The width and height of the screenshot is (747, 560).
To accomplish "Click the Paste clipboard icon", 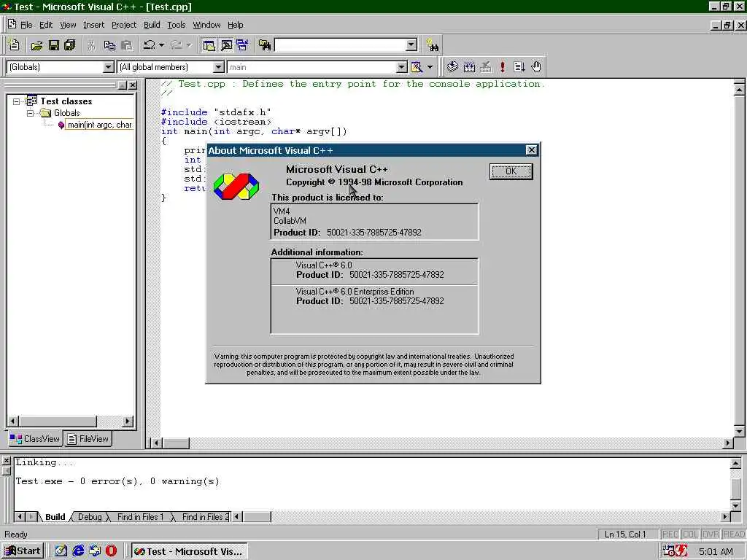I will click(x=127, y=45).
